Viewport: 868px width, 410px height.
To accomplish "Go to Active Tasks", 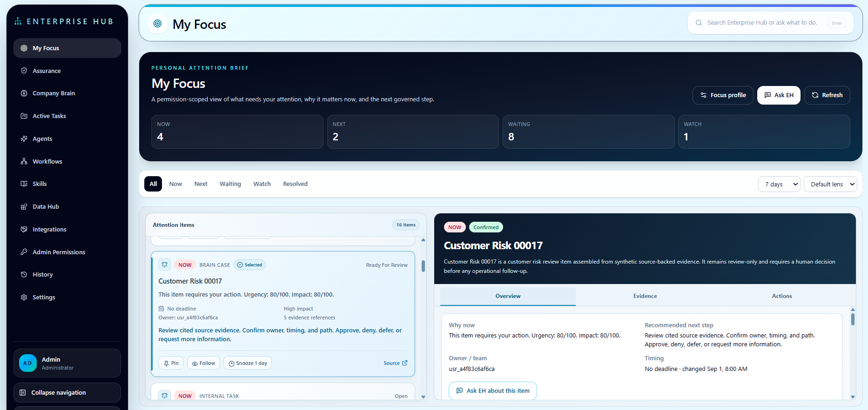I will click(67, 116).
